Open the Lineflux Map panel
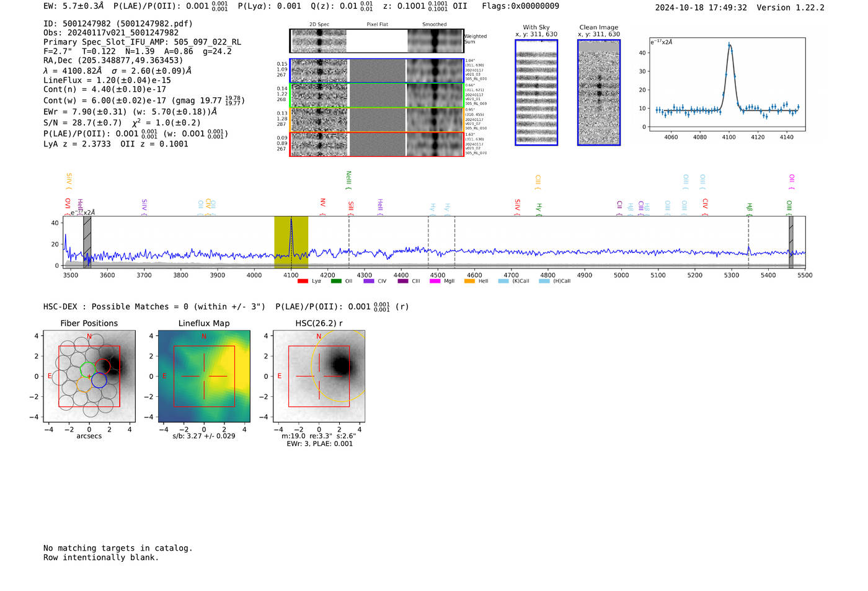Viewport: 868px width, 591px height. [204, 376]
